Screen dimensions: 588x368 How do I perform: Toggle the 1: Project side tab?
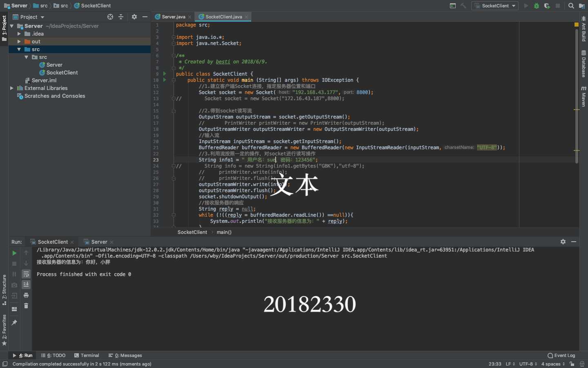[4, 29]
